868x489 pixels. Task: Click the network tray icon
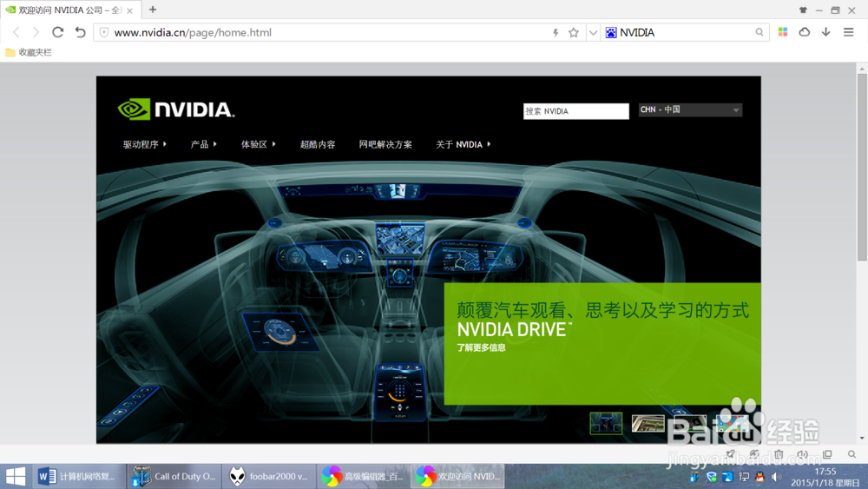(744, 477)
